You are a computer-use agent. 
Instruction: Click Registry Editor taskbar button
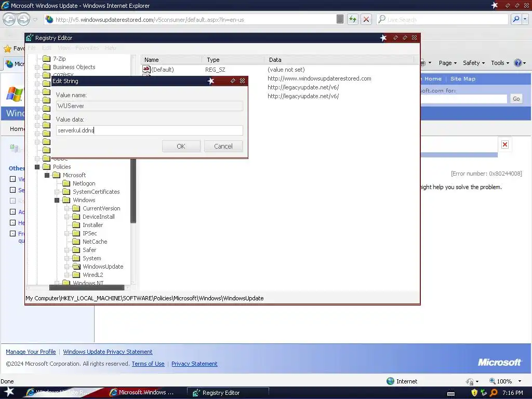(x=228, y=393)
